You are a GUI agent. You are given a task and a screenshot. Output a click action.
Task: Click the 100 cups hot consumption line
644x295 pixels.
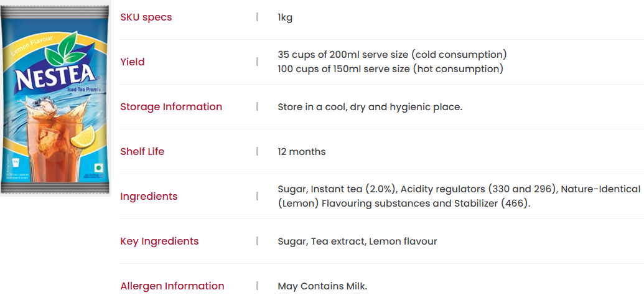(x=390, y=69)
